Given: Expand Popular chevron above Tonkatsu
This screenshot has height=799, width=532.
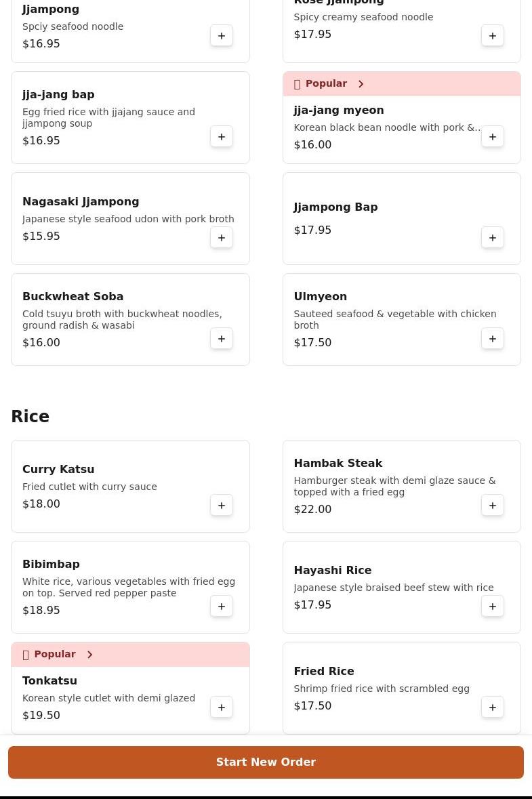Looking at the screenshot, I should (x=90, y=655).
